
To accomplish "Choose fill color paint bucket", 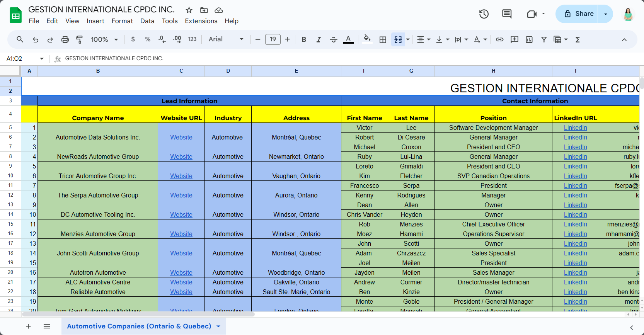I will pos(367,39).
